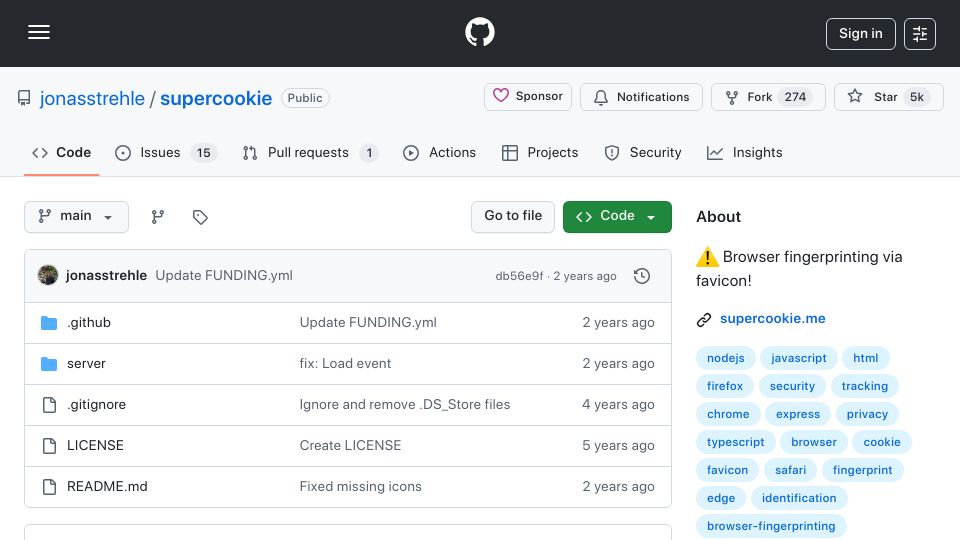The height and width of the screenshot is (540, 960).
Task: Open commit 'Create LICENSE'
Action: 350,446
